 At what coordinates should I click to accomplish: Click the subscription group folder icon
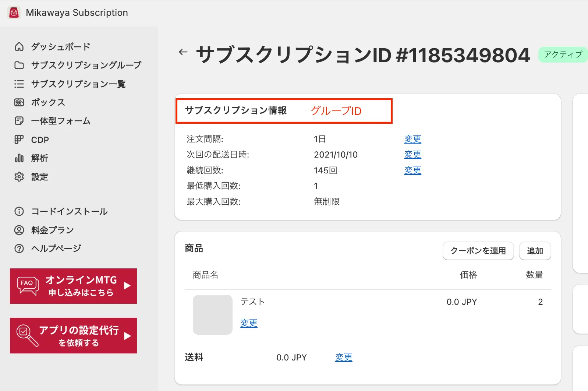[19, 65]
